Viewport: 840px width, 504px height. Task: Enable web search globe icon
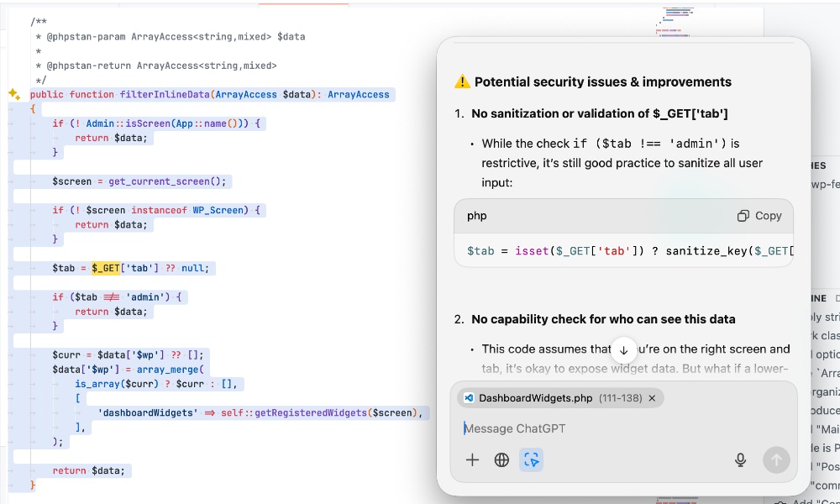(501, 459)
